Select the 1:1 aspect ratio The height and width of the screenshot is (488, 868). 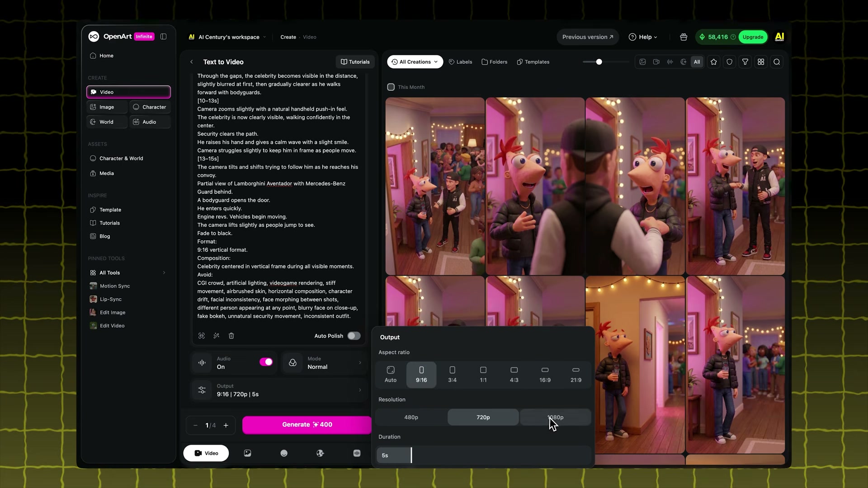(x=483, y=375)
